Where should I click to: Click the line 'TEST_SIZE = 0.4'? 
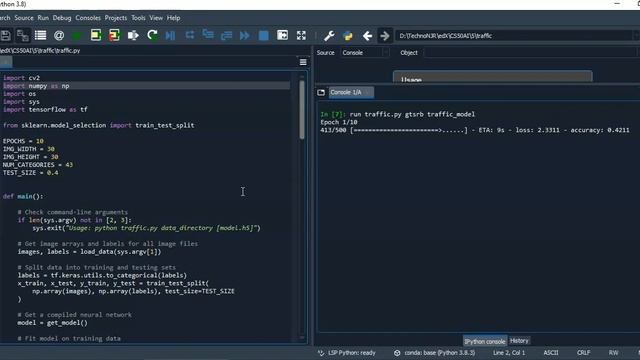(31, 173)
